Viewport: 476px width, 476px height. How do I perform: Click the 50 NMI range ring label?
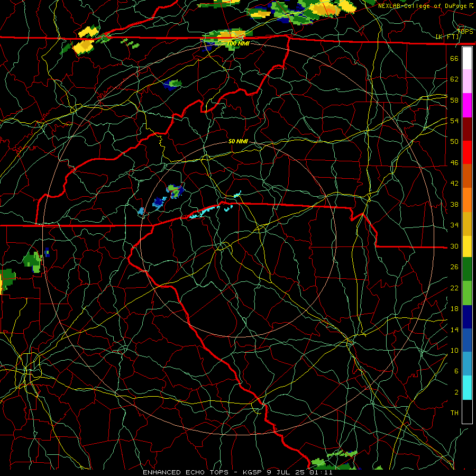click(238, 141)
